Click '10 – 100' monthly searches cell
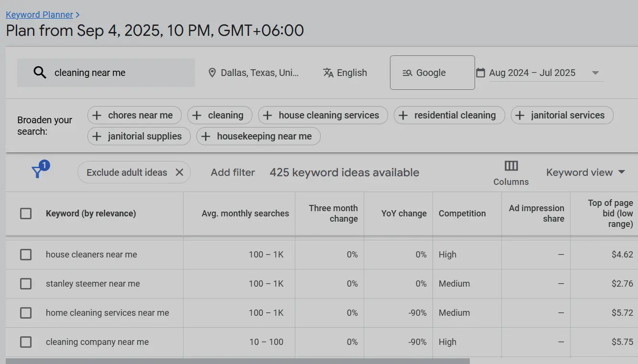 (266, 342)
